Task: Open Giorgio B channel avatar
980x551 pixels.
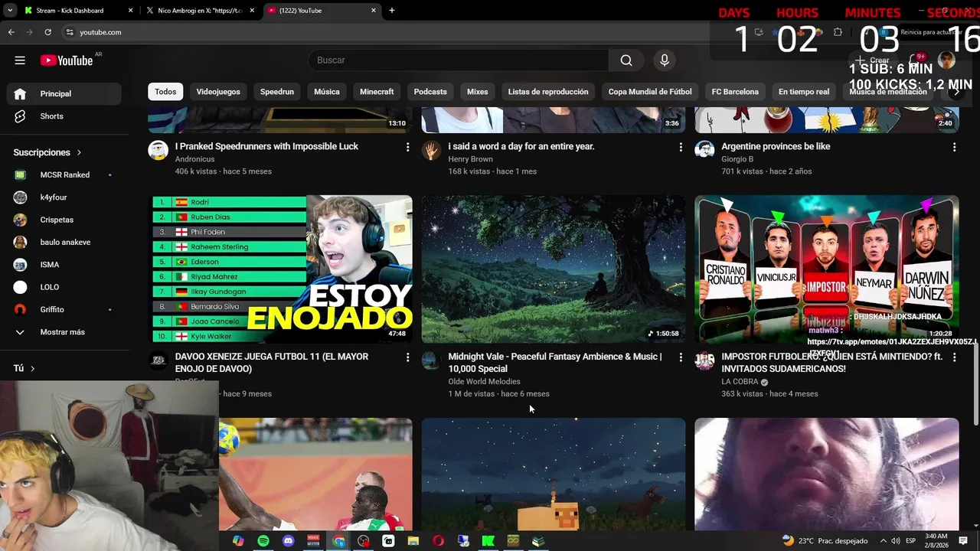Action: [704, 150]
